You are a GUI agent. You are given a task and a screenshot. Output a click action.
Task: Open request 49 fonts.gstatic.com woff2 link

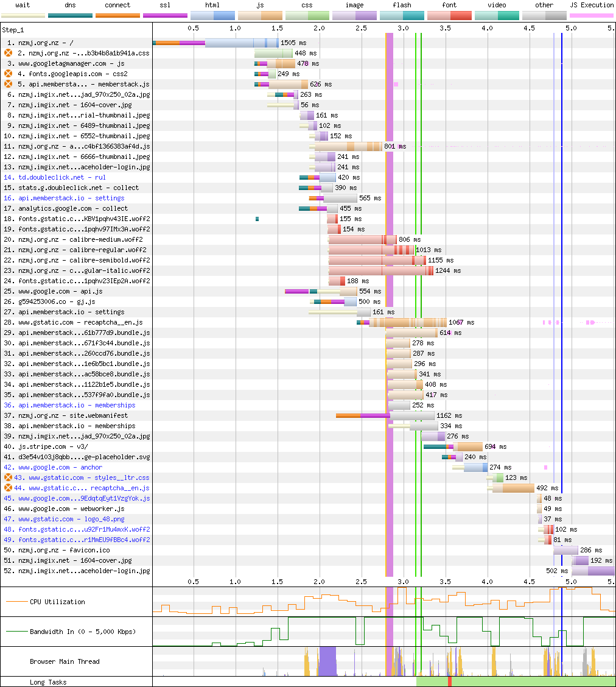point(77,540)
